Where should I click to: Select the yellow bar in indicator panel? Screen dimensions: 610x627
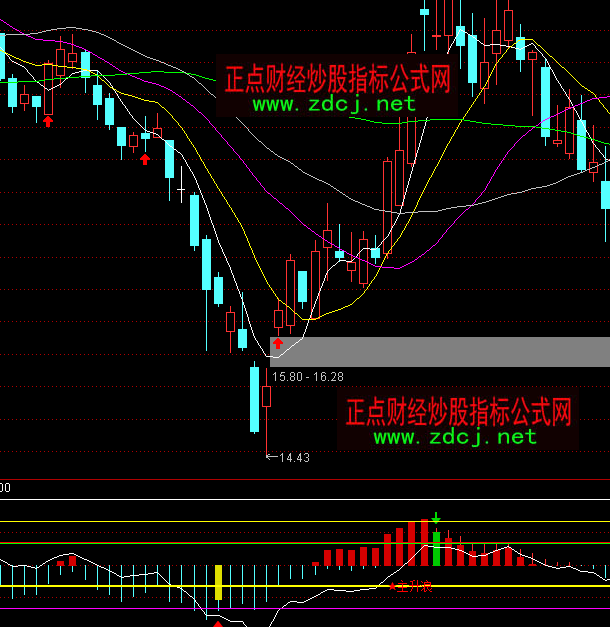[218, 582]
